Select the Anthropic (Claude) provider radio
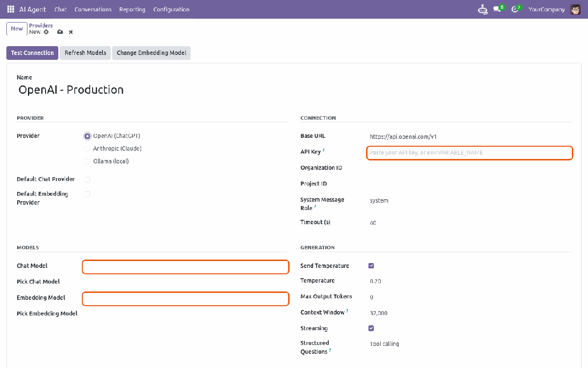This screenshot has height=368, width=588. click(87, 149)
